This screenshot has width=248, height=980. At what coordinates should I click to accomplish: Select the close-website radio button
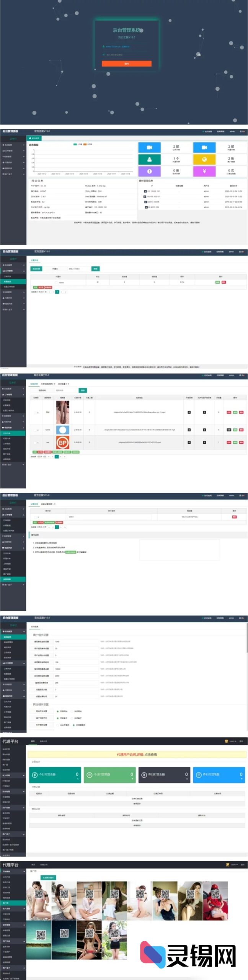pyautogui.click(x=72, y=711)
